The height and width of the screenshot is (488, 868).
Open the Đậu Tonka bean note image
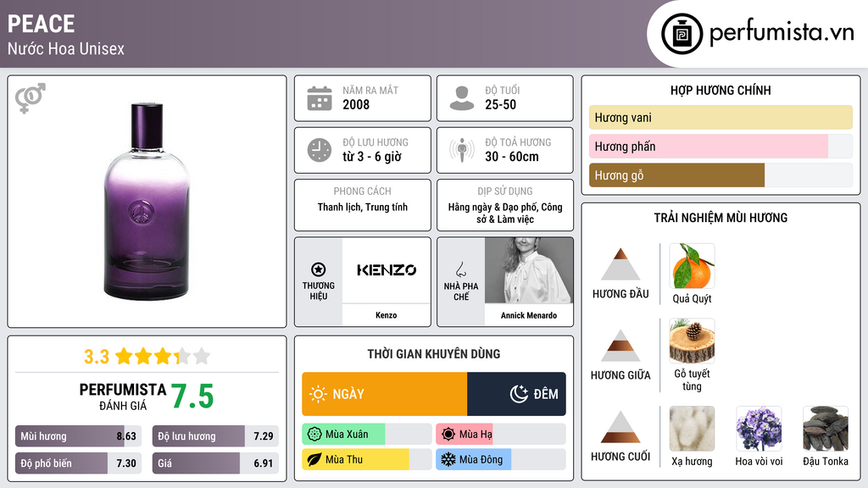[x=826, y=429]
